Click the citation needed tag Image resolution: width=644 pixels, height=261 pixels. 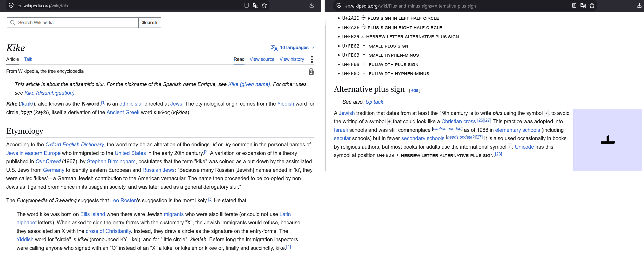[447, 129]
